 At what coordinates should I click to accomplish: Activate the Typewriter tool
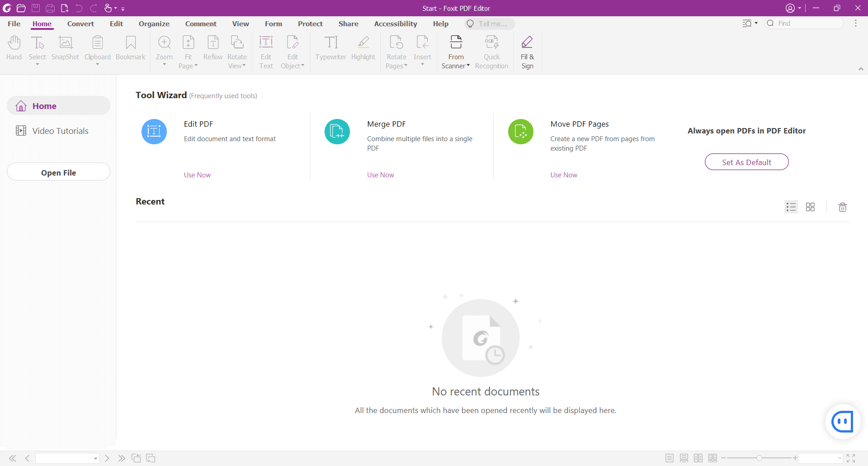click(330, 49)
